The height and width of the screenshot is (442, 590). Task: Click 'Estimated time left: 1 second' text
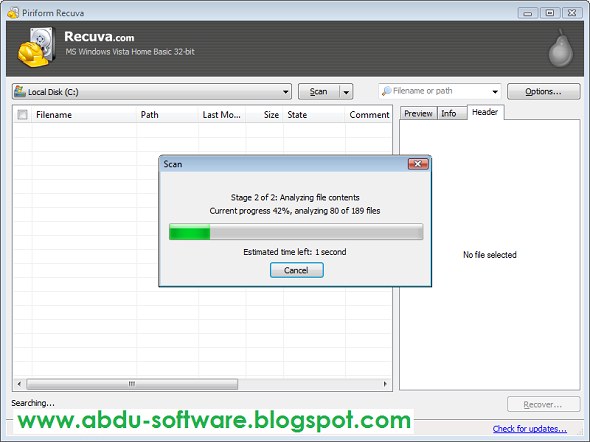(x=295, y=252)
